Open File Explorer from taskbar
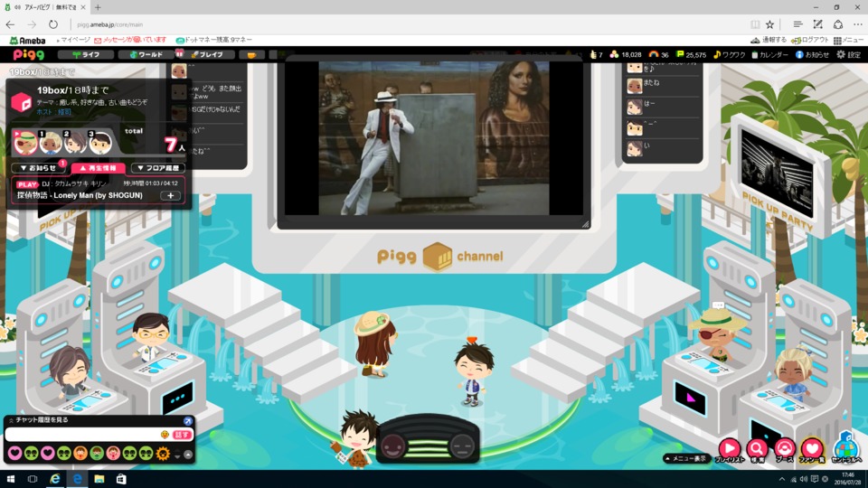The image size is (868, 488). (x=99, y=479)
